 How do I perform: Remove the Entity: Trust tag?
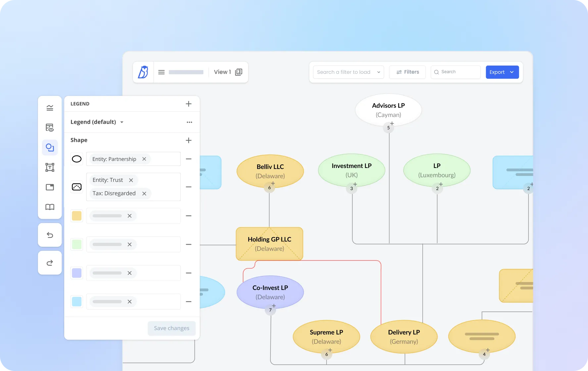(x=131, y=180)
